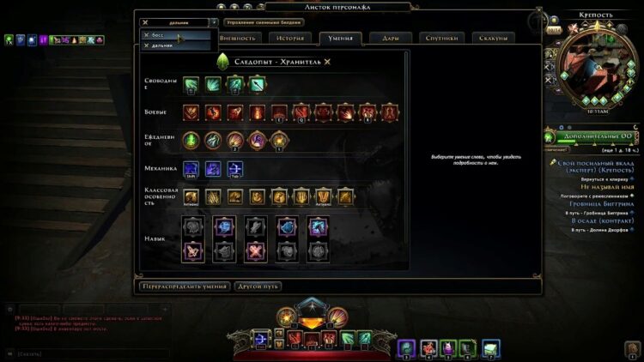This screenshot has height=362, width=644.
Task: Switch to the Спутники tab
Action: click(441, 38)
